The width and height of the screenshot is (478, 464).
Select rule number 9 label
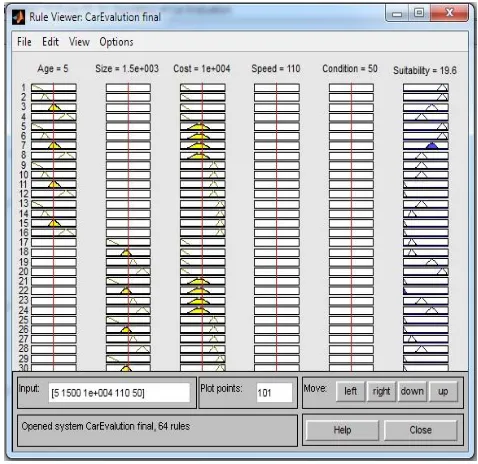pos(23,165)
